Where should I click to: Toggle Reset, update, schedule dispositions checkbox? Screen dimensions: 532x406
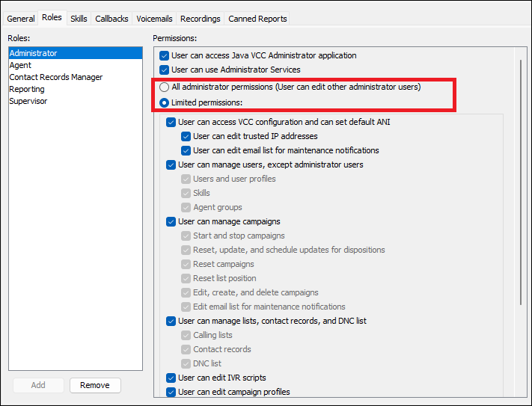point(186,250)
